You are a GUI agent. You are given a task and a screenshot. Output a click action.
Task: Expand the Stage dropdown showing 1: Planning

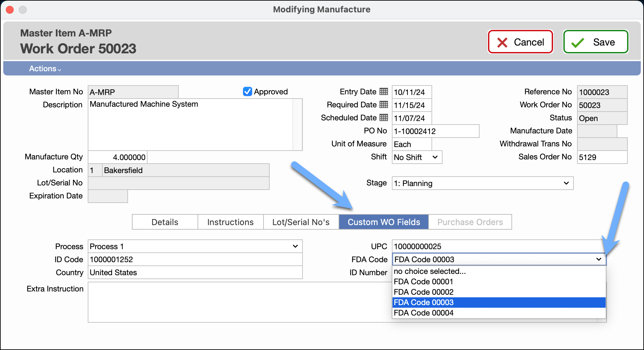tap(483, 183)
